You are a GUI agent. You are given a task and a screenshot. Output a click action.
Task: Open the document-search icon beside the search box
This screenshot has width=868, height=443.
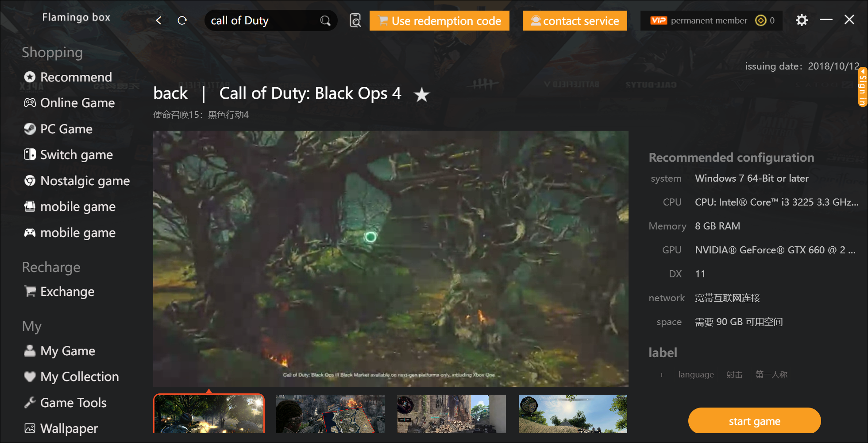tap(355, 20)
